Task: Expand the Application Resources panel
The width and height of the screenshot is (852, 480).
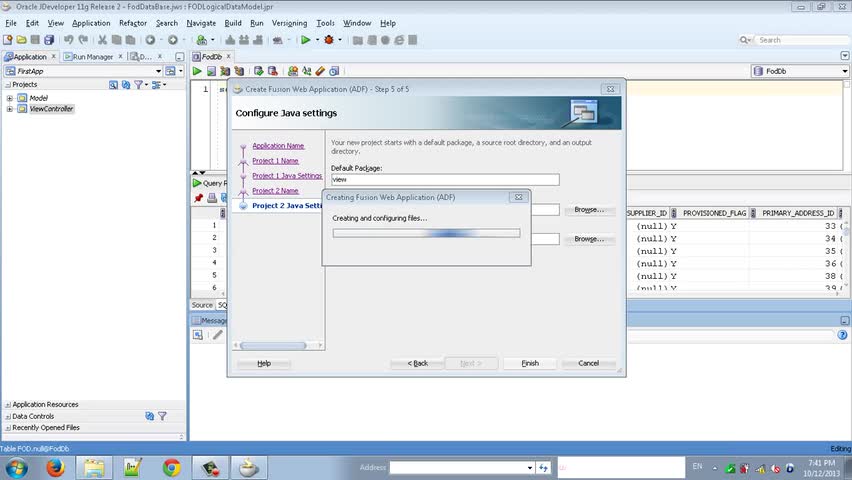Action: click(8, 405)
